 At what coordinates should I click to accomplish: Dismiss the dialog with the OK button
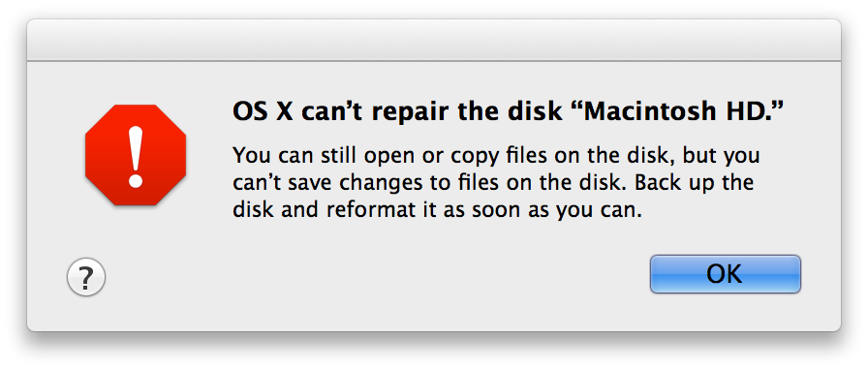coord(726,273)
